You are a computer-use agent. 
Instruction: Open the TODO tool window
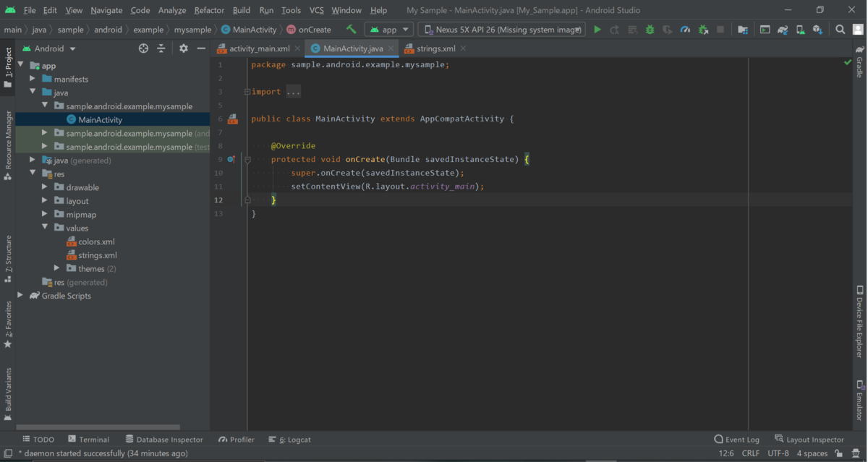pos(38,439)
